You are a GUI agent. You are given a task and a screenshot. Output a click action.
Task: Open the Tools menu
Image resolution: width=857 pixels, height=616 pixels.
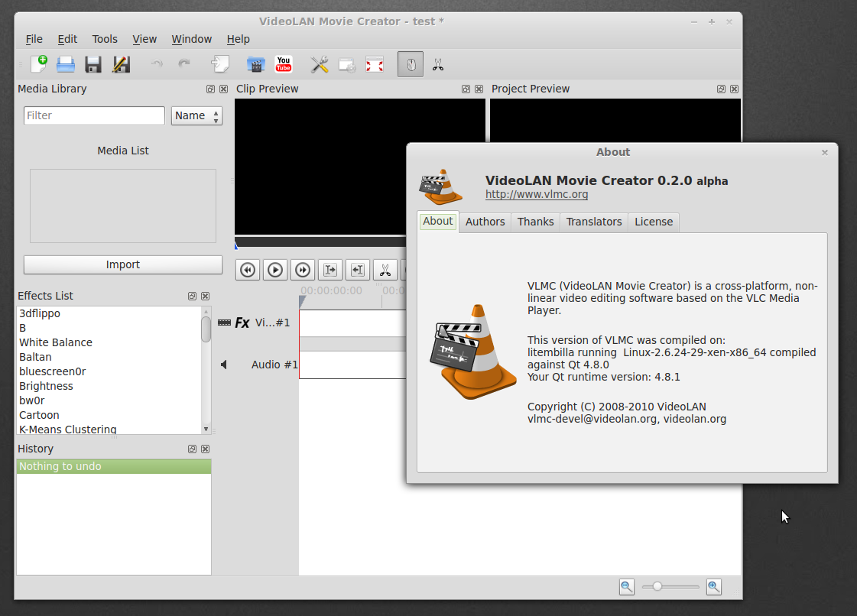click(x=105, y=39)
